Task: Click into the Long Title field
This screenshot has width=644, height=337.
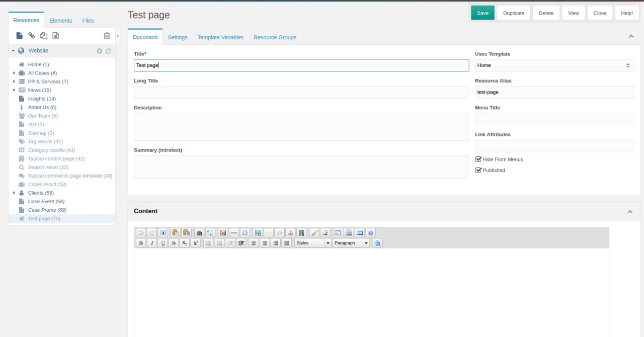Action: [301, 92]
